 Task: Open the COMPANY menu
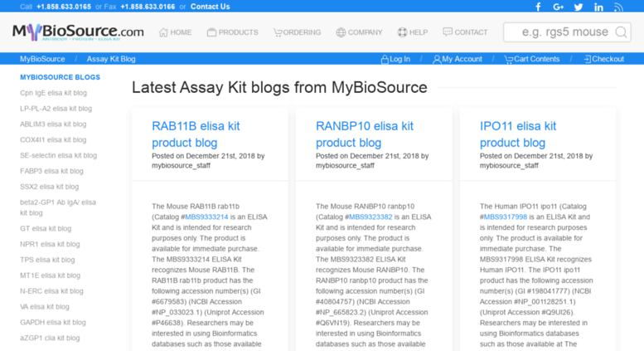359,32
